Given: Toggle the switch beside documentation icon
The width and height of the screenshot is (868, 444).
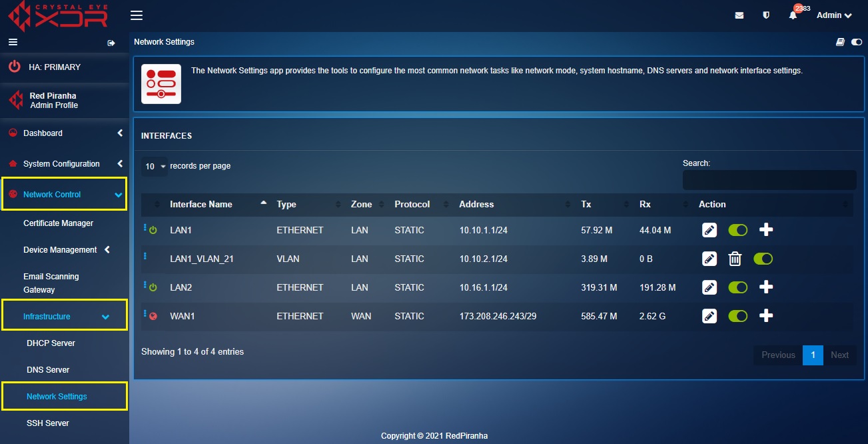Looking at the screenshot, I should pos(857,42).
